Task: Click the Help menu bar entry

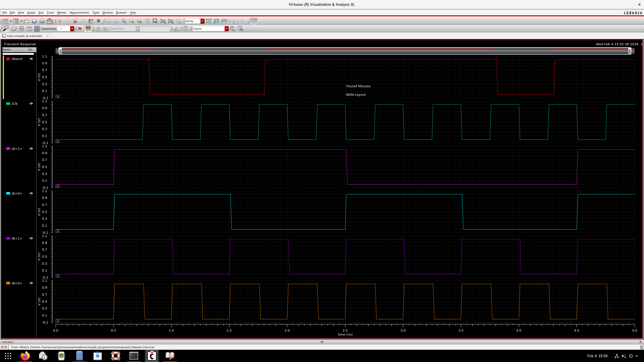Action: tap(133, 13)
